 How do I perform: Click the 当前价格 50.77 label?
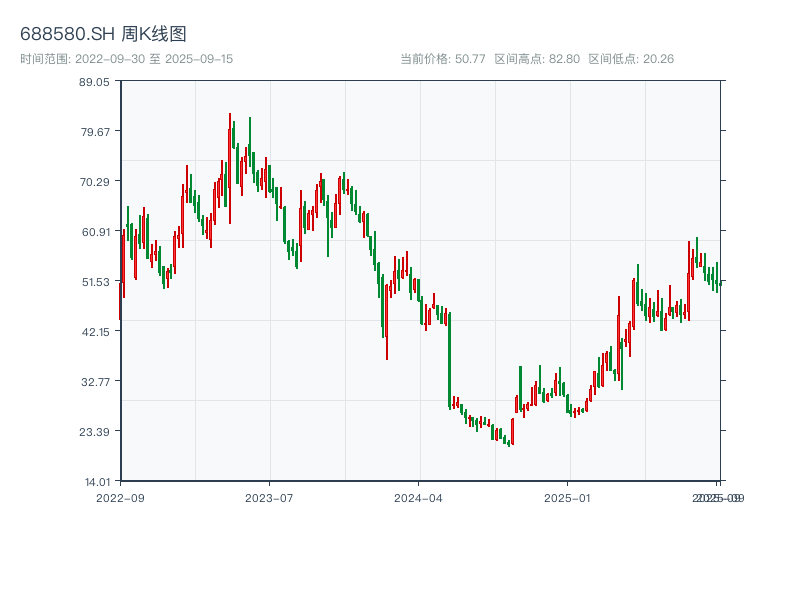click(442, 59)
